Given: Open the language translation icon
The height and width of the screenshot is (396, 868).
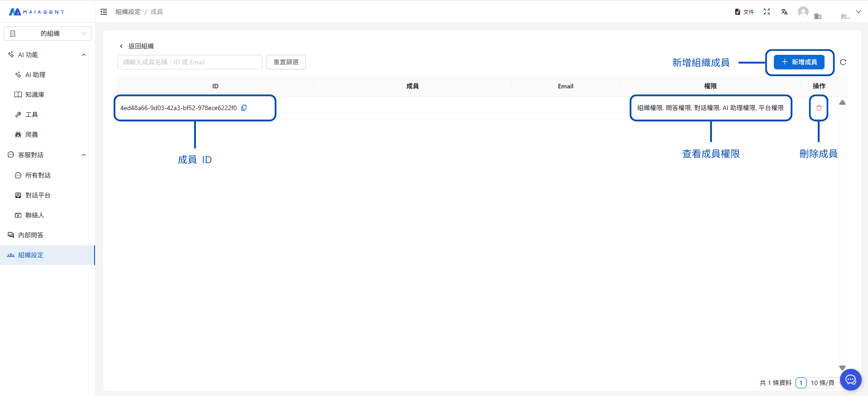Looking at the screenshot, I should [784, 12].
